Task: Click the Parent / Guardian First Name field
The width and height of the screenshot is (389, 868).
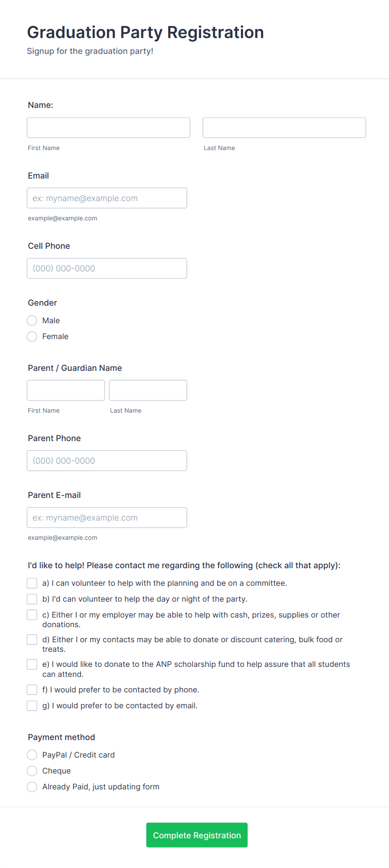Action: click(x=66, y=390)
